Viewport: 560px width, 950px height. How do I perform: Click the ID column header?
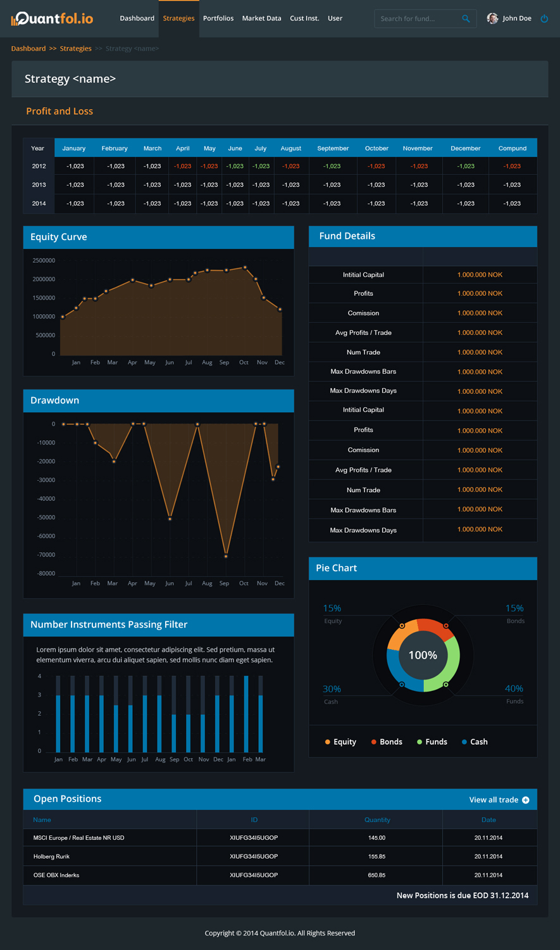click(254, 820)
